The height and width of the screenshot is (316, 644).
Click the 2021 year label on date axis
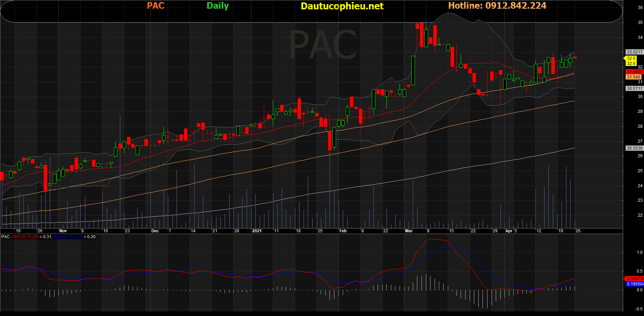click(257, 231)
